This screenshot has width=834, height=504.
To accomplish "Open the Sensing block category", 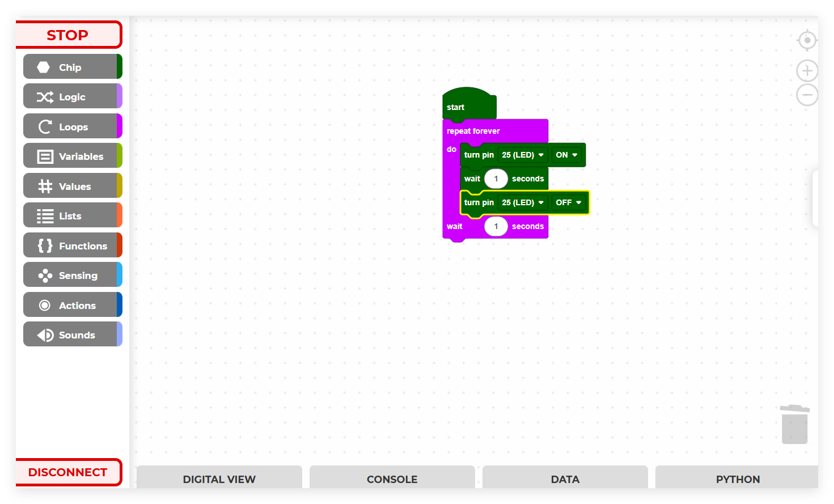I will (x=73, y=275).
